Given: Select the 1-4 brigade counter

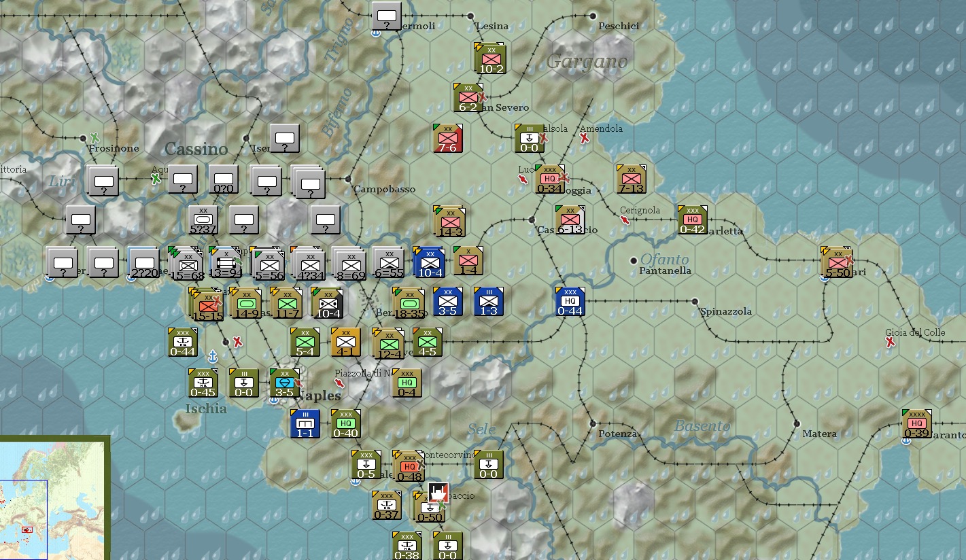Looking at the screenshot, I should click(468, 261).
